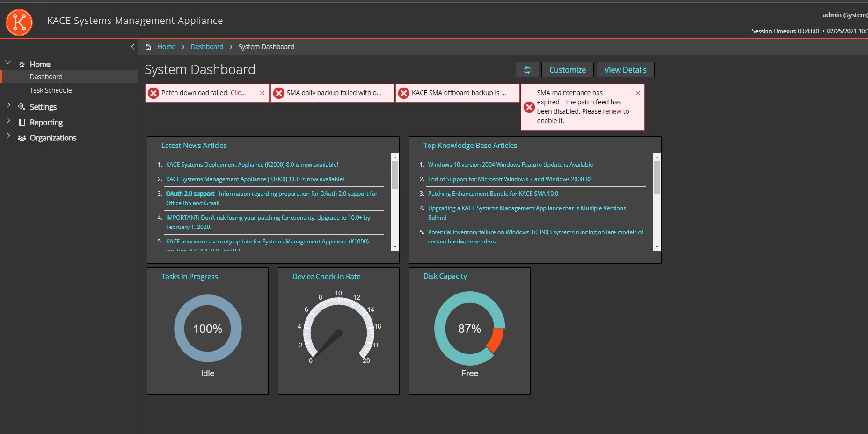Dismiss the SMA maintenance expired alert
Image resolution: width=868 pixels, height=434 pixels.
pyautogui.click(x=638, y=93)
